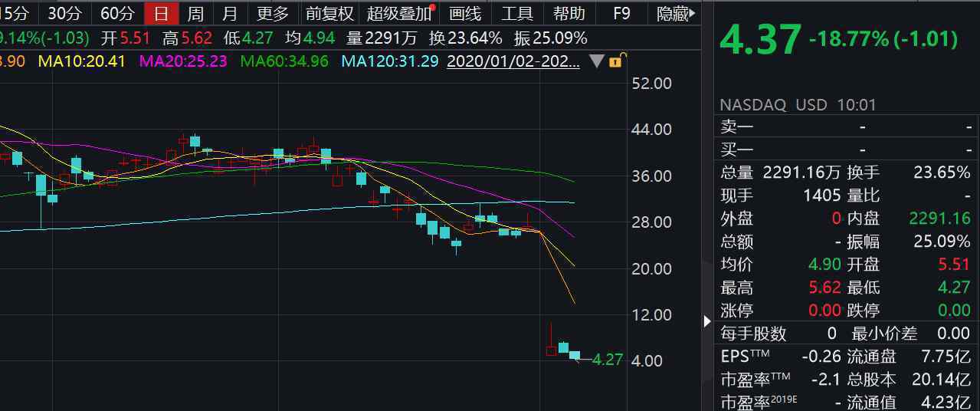Click the 4.27 low price marker on chart
The width and height of the screenshot is (980, 411).
pyautogui.click(x=608, y=359)
